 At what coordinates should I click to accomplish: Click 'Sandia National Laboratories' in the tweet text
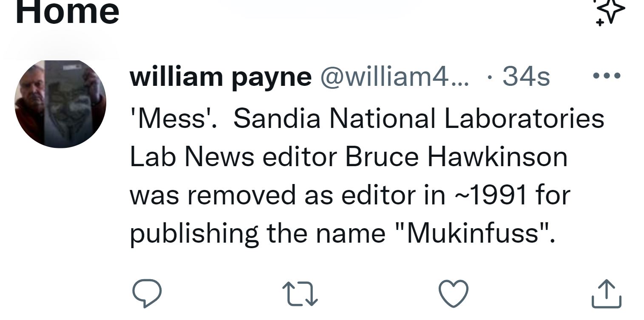tap(419, 119)
